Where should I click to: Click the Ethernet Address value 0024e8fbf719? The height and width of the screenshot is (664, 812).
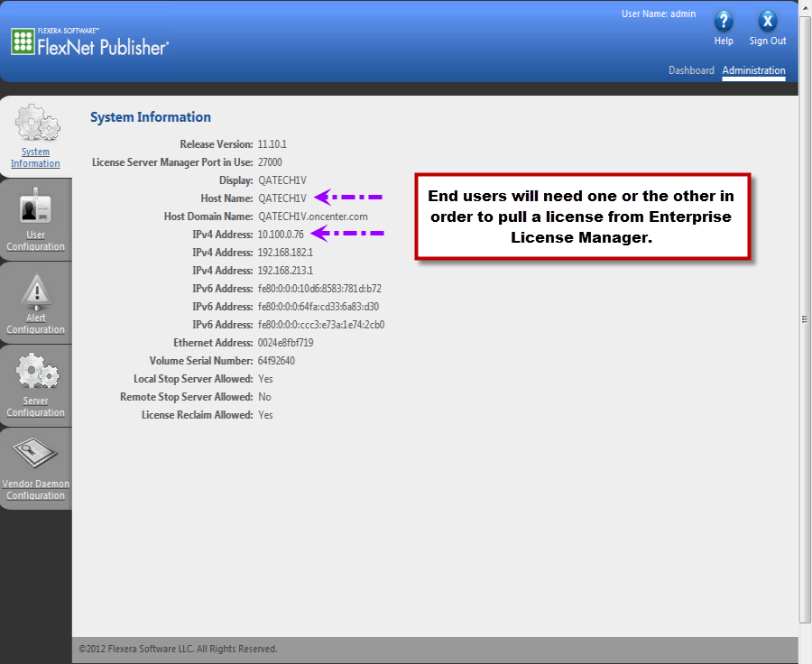coord(285,343)
